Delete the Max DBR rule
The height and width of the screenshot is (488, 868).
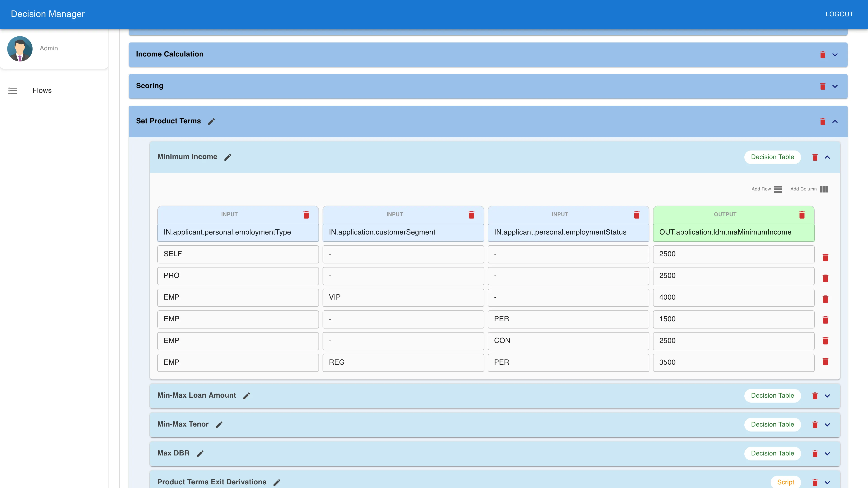point(815,453)
